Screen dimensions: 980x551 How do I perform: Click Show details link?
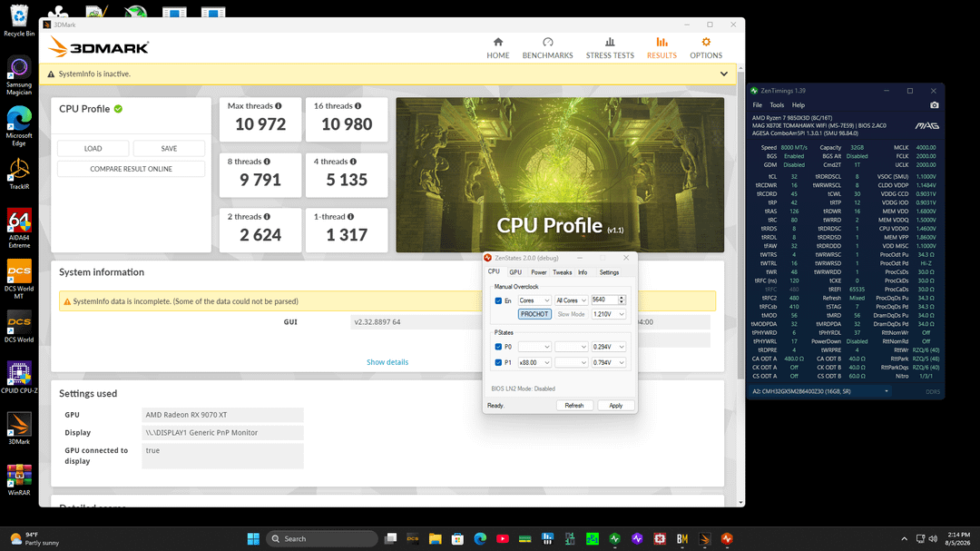point(387,362)
